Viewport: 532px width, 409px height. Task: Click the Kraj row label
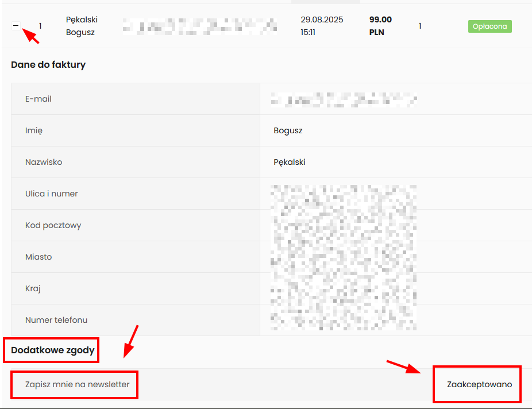(x=33, y=288)
